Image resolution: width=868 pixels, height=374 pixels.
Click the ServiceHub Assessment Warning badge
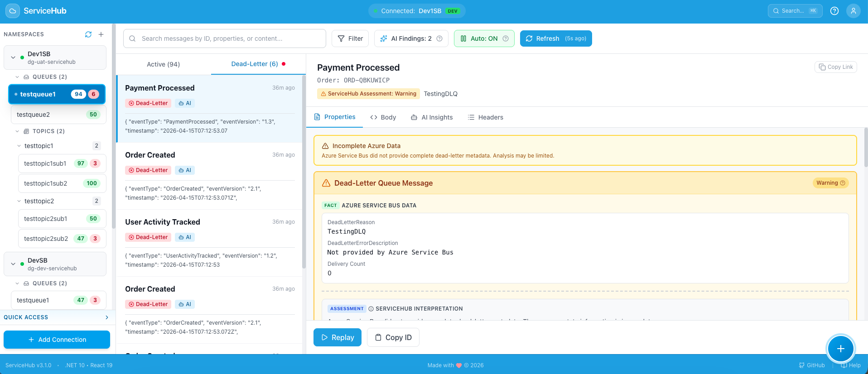[368, 94]
